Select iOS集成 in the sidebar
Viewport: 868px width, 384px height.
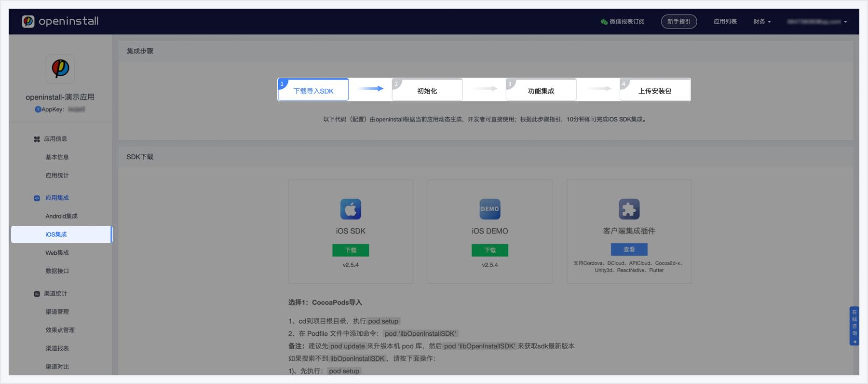tap(61, 234)
